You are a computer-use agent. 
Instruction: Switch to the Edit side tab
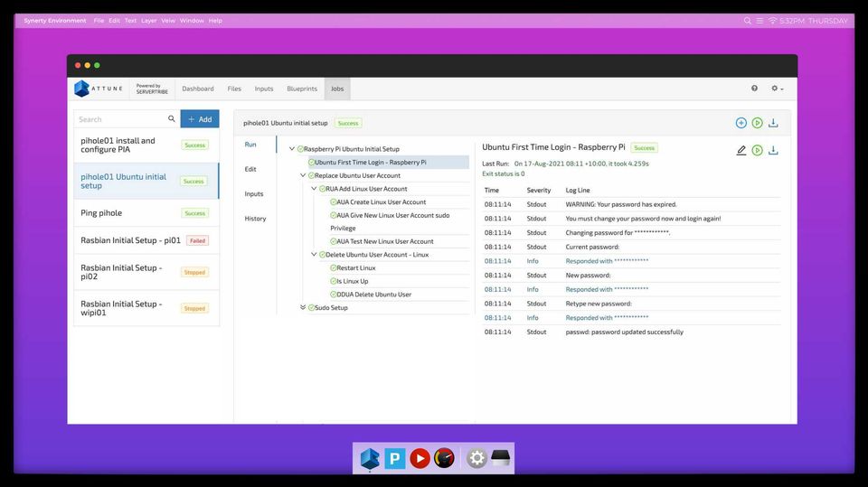[250, 169]
